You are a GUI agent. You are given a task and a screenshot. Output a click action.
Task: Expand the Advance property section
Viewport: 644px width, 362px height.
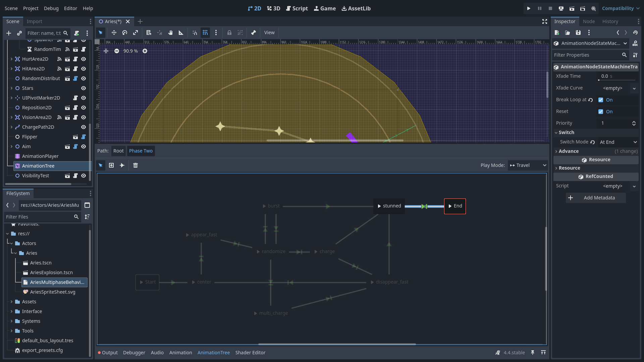[x=569, y=151]
